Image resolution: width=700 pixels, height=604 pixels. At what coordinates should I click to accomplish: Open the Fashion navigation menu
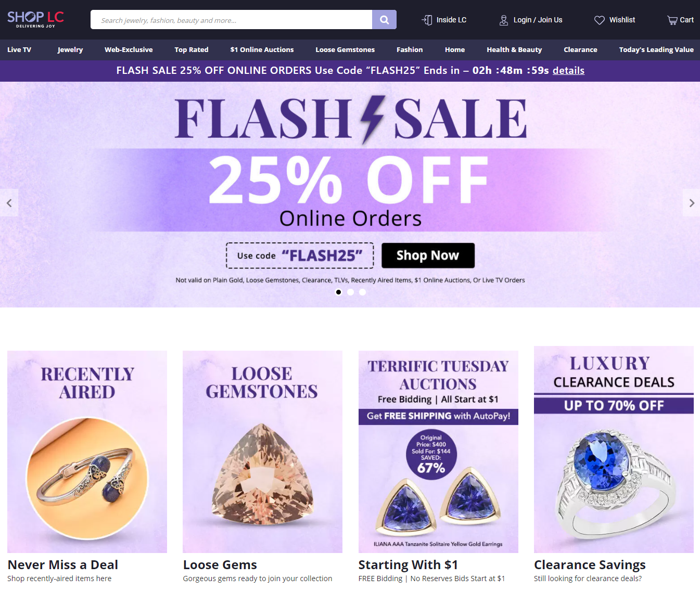click(410, 49)
